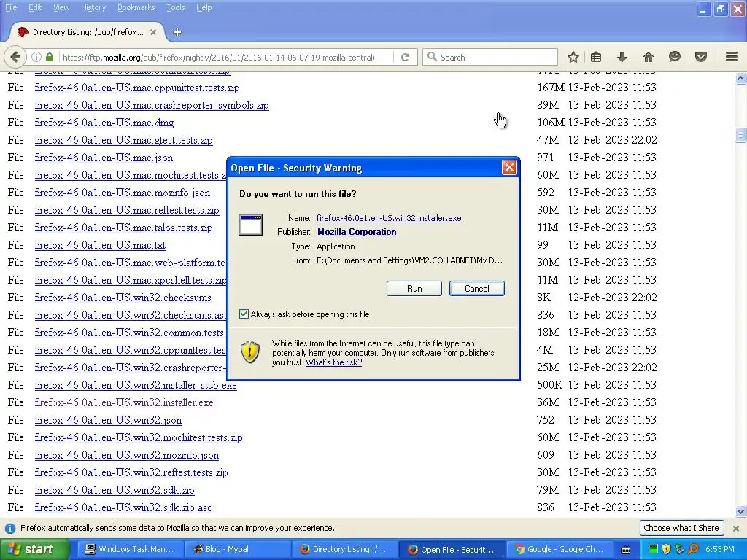
Task: Show bookmarks list icon
Action: (596, 57)
